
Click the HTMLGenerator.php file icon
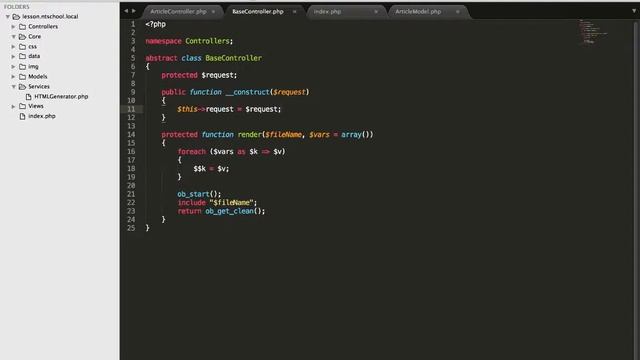(x=29, y=97)
